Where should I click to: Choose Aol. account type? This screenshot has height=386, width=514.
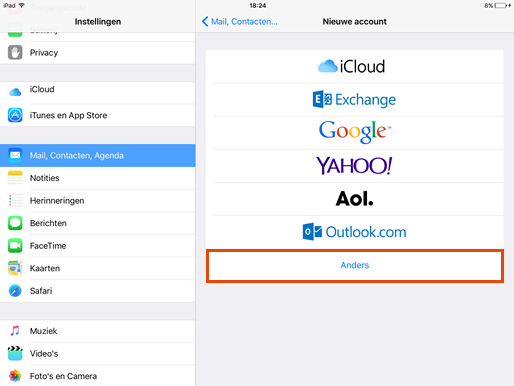355,199
